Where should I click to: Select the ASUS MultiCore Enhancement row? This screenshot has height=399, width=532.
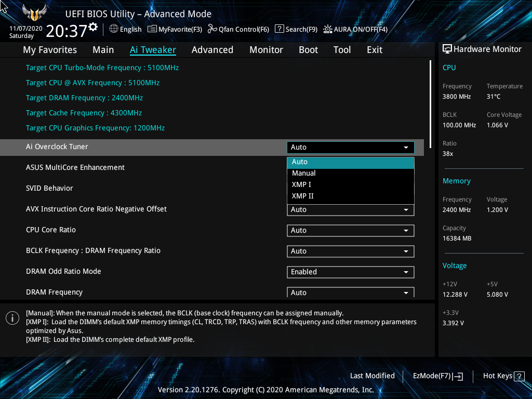tap(212, 168)
